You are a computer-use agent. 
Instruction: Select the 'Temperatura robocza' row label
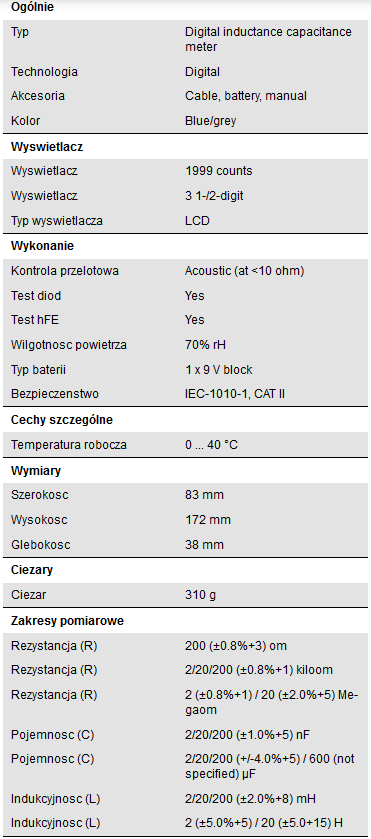[69, 445]
